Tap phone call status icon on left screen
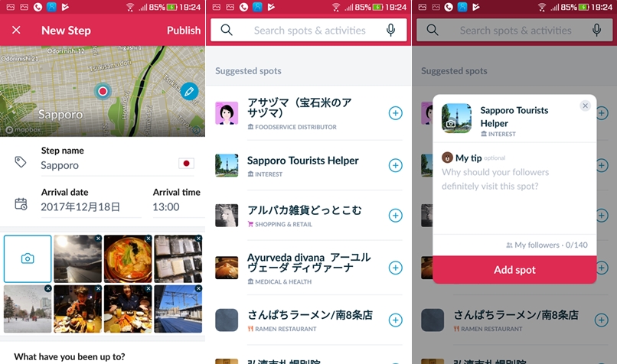This screenshot has width=617, height=364. tap(38, 7)
